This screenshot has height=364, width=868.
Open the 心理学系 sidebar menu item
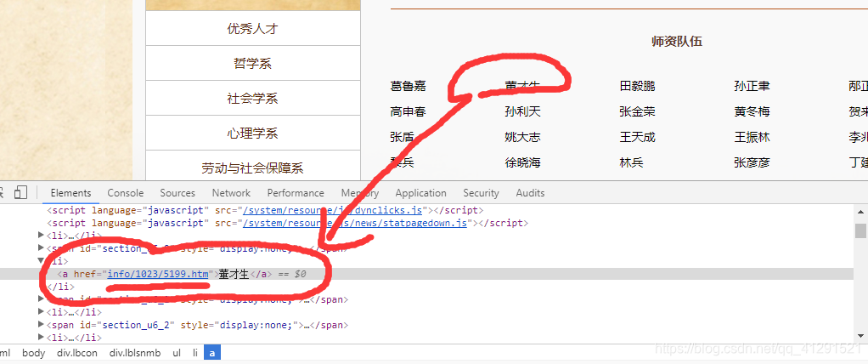(x=253, y=133)
